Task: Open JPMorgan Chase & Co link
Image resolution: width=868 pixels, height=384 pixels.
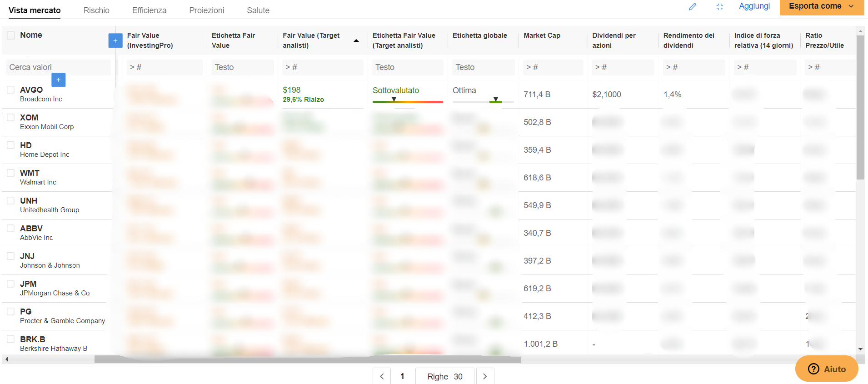Action: pos(55,293)
